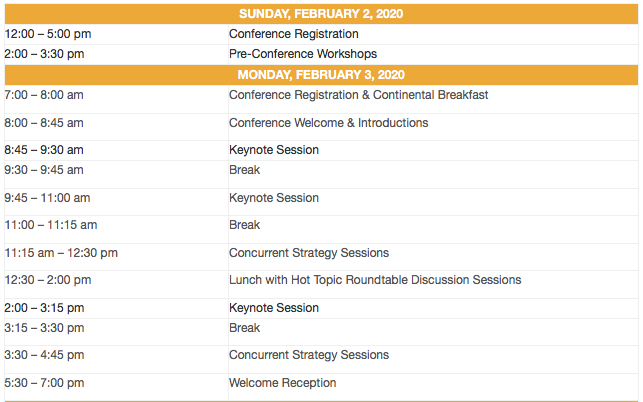
Task: Select the 12:30 – 2:00 pm time cell
Action: tap(47, 280)
